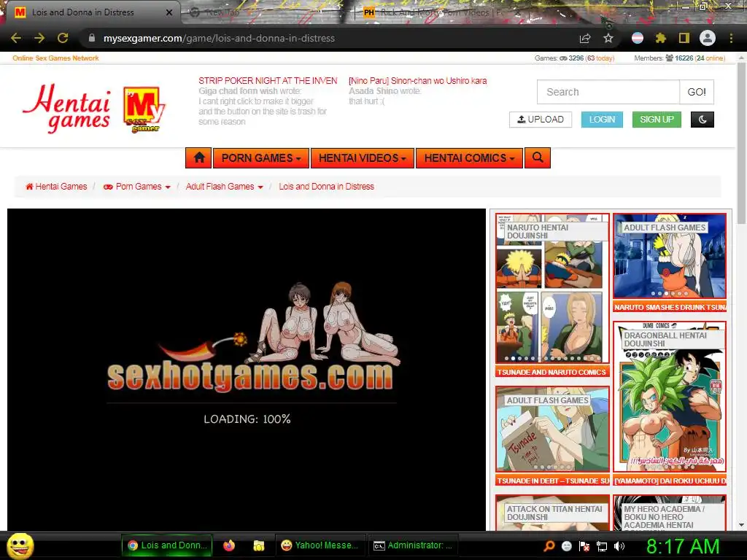The width and height of the screenshot is (747, 560).
Task: Reload the page with the refresh icon
Action: [x=63, y=38]
